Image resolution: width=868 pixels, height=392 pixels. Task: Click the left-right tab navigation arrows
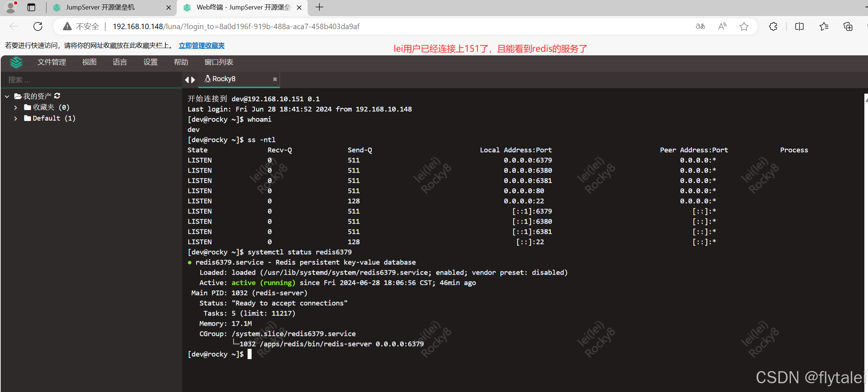pyautogui.click(x=190, y=80)
